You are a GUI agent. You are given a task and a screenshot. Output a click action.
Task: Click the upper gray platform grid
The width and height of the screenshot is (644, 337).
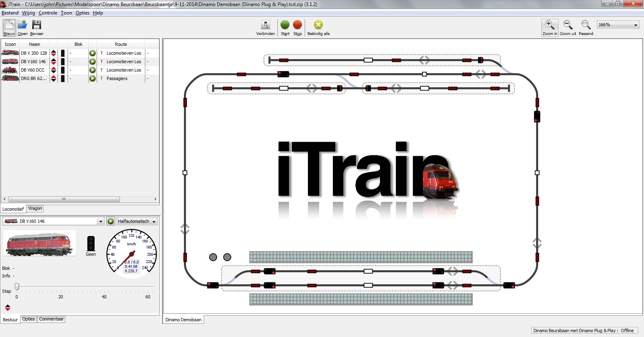click(361, 257)
